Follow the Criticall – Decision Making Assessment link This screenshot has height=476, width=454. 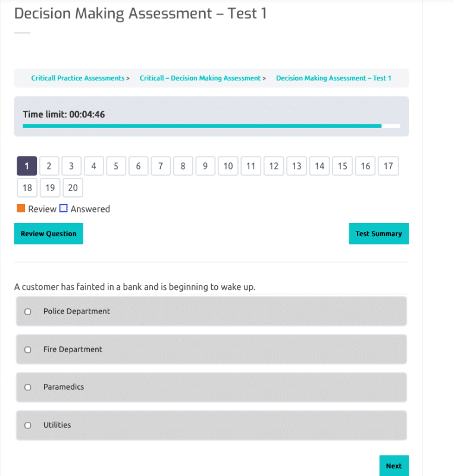tap(200, 78)
